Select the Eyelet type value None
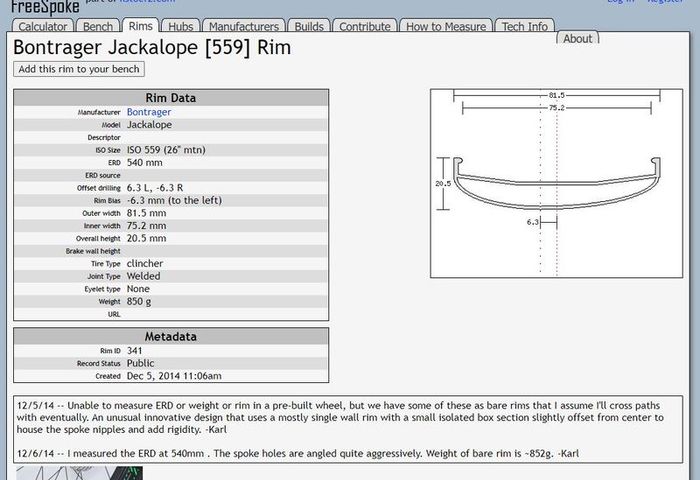This screenshot has width=700, height=480. point(138,289)
